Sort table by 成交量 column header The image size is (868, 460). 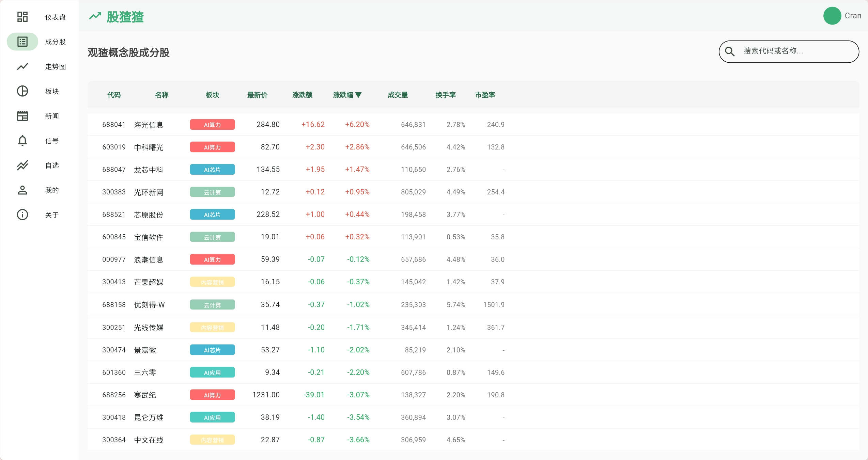tap(398, 95)
